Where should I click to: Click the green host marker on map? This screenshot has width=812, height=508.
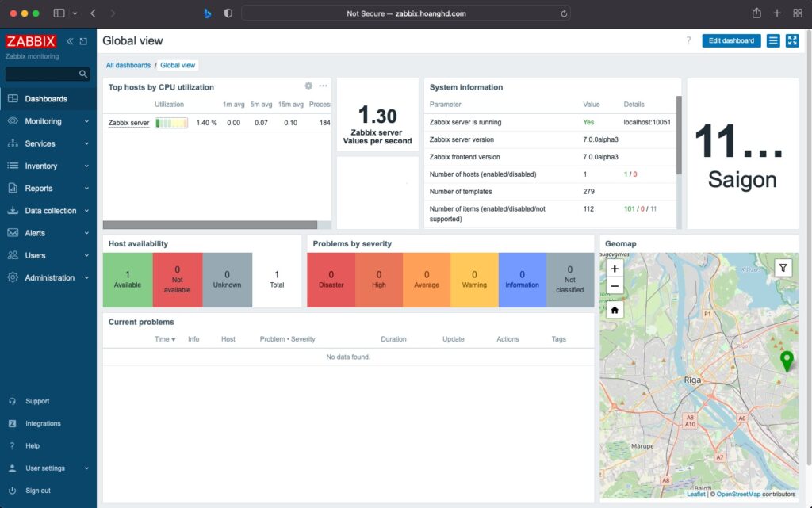(787, 361)
